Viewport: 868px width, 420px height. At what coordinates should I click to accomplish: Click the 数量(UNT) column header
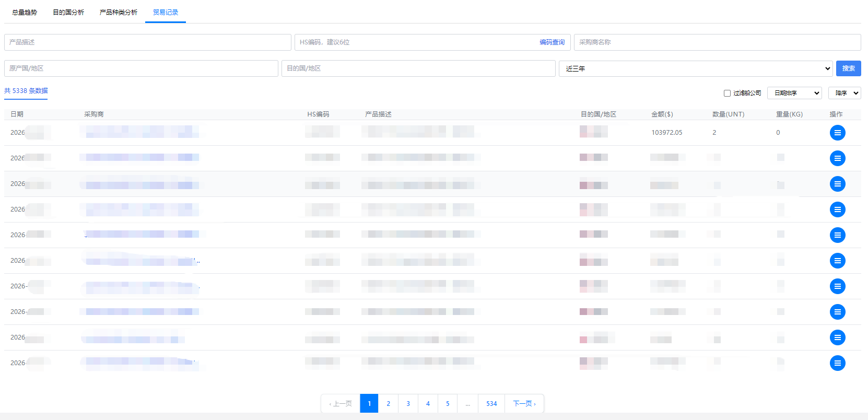coord(729,114)
